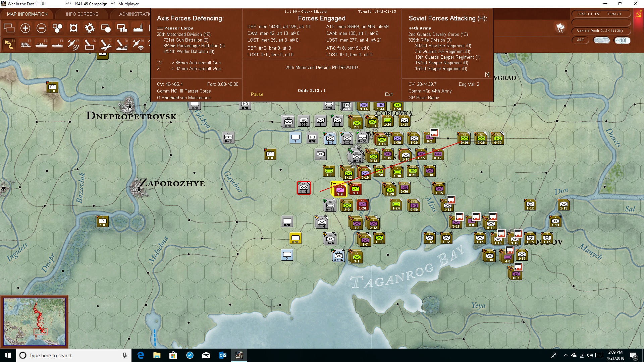Click the pill showing number 10
644x362 pixels.
(x=623, y=41)
